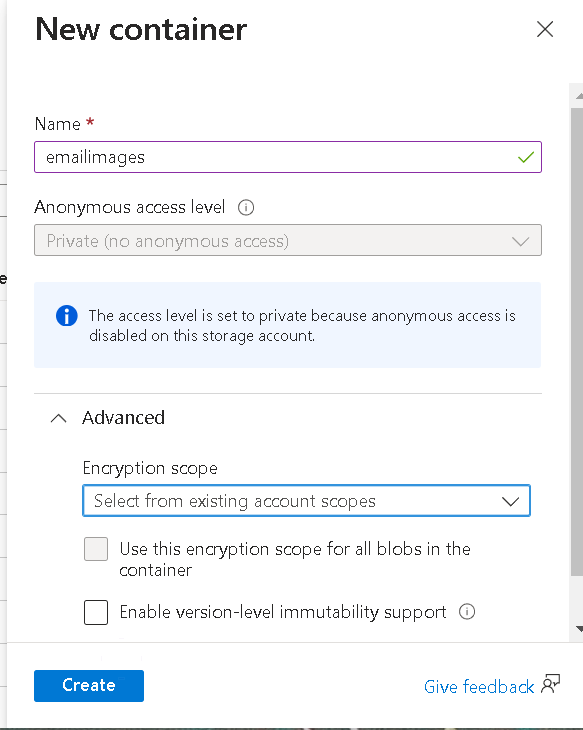Image resolution: width=583 pixels, height=730 pixels.
Task: Enable version-level immutability support checkbox
Action: click(96, 612)
